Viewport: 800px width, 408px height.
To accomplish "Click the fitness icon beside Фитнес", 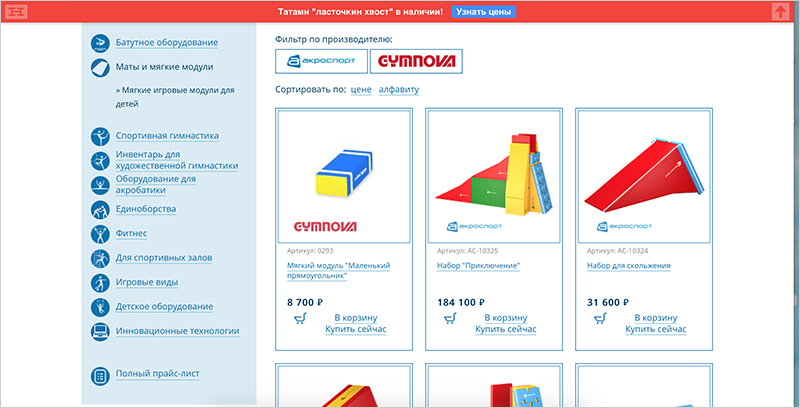I will click(x=100, y=234).
